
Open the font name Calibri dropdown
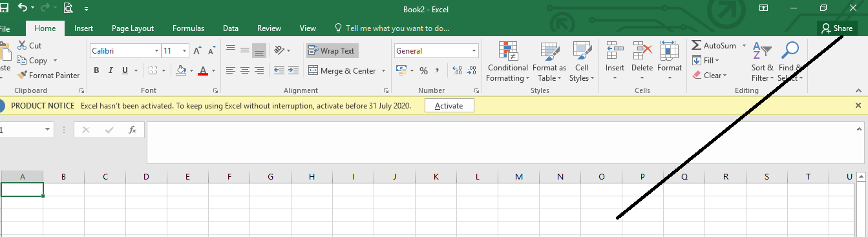156,50
